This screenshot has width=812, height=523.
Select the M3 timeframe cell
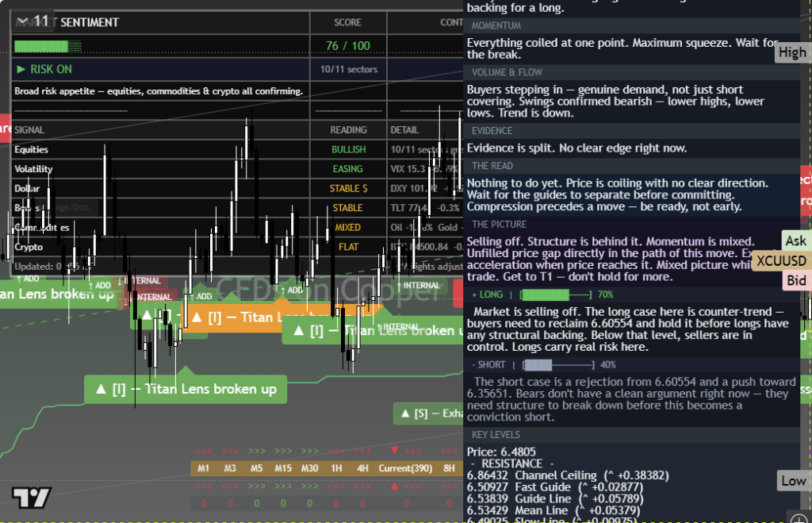[230, 468]
